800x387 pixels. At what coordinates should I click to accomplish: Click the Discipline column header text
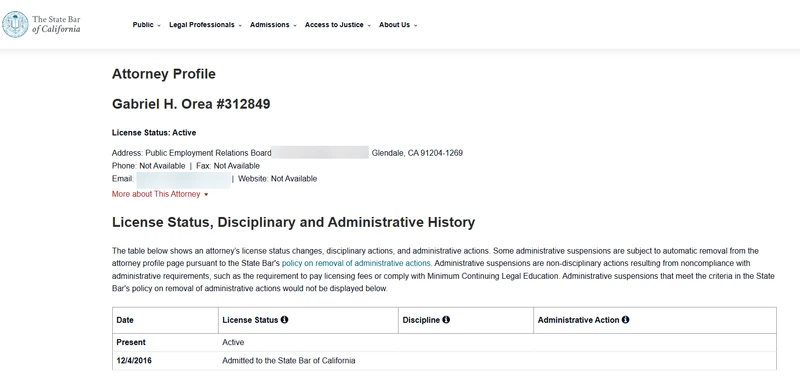click(x=421, y=320)
